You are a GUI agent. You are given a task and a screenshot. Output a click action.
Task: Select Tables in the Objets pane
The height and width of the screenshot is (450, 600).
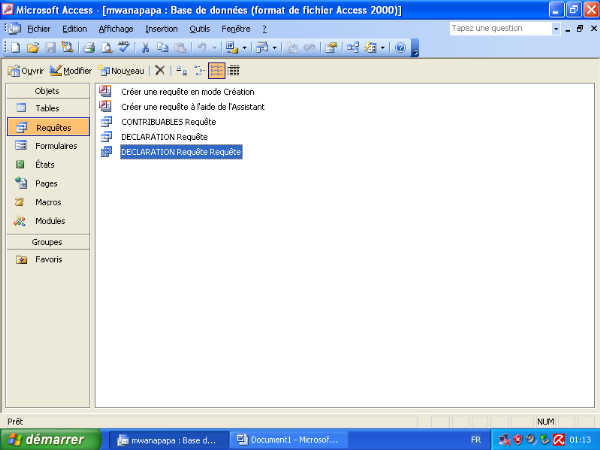(x=48, y=108)
